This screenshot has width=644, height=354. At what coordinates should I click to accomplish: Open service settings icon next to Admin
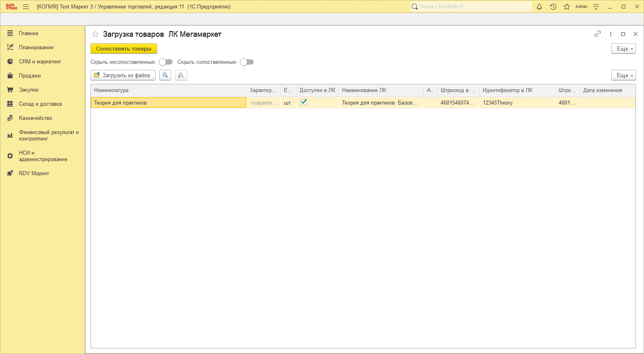pyautogui.click(x=596, y=6)
